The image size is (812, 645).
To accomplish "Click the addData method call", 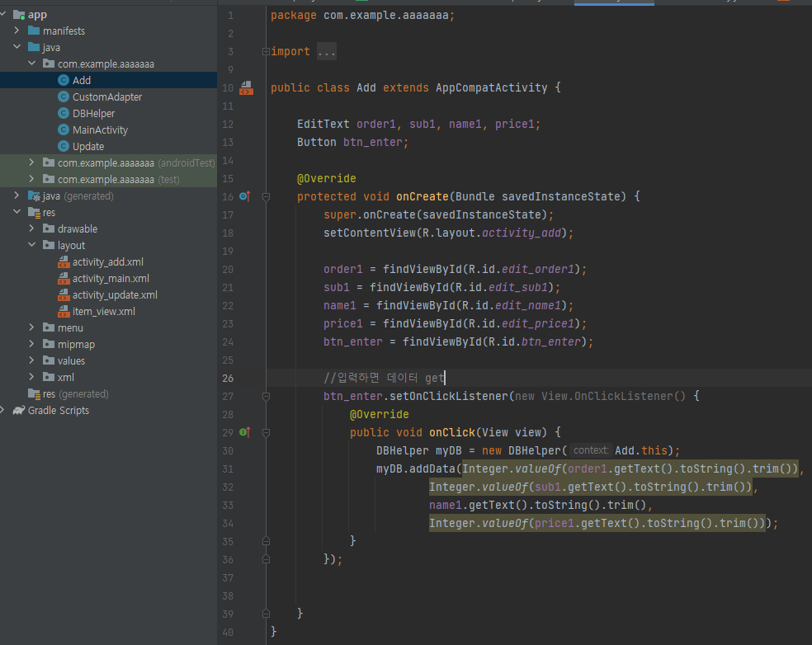I will [x=432, y=469].
